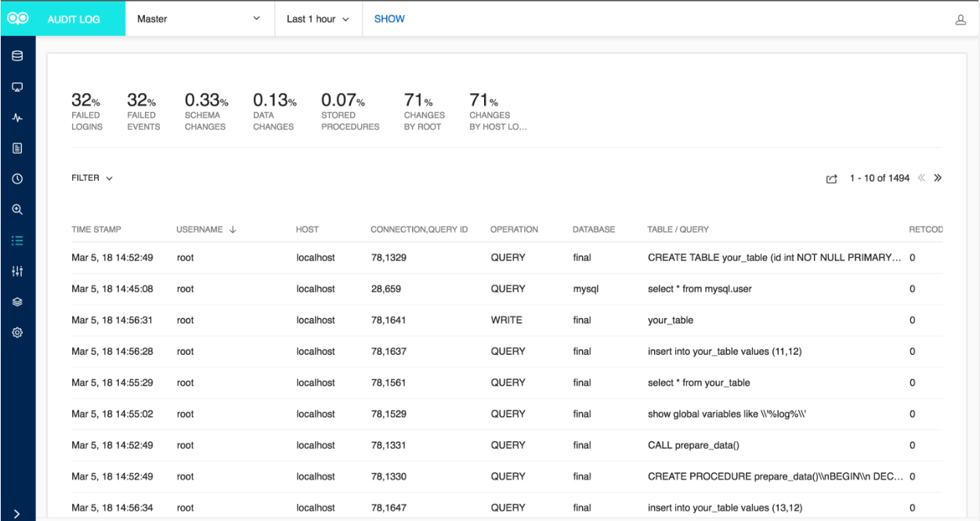
Task: Click the 0.13% DATA CHANGES stat
Action: pos(274,112)
